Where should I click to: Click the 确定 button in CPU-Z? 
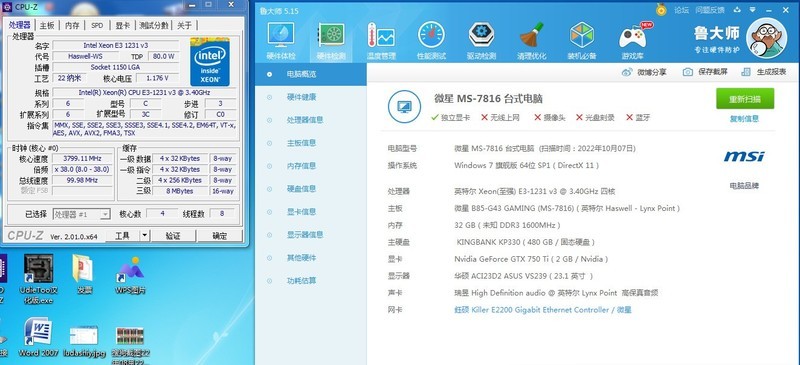point(220,235)
